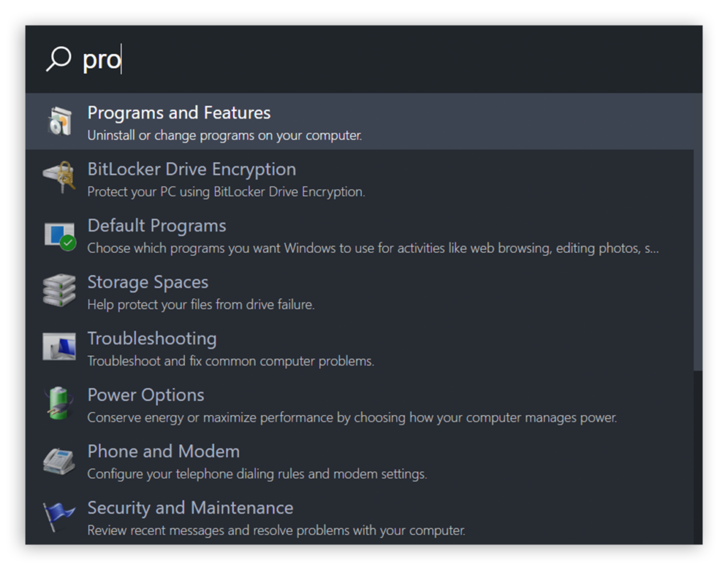This screenshot has height=570, width=728.
Task: Choose the Storage Spaces result title
Action: click(x=148, y=282)
